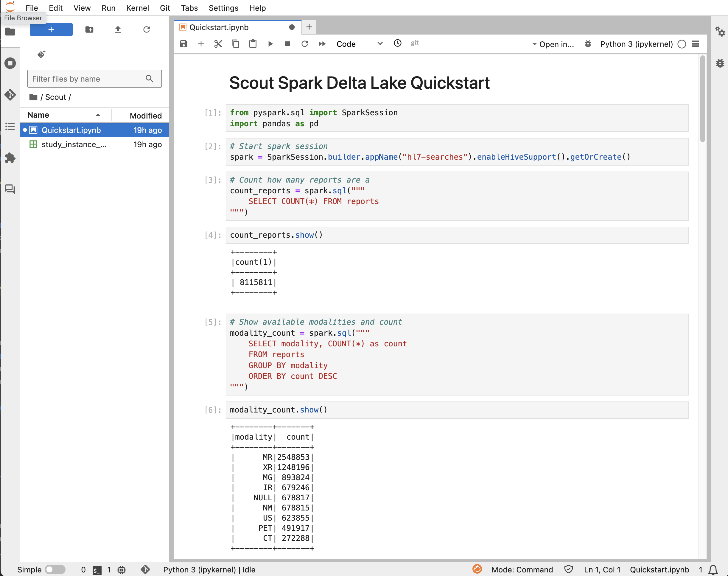Image resolution: width=728 pixels, height=576 pixels.
Task: Open the Help menu
Action: [257, 8]
